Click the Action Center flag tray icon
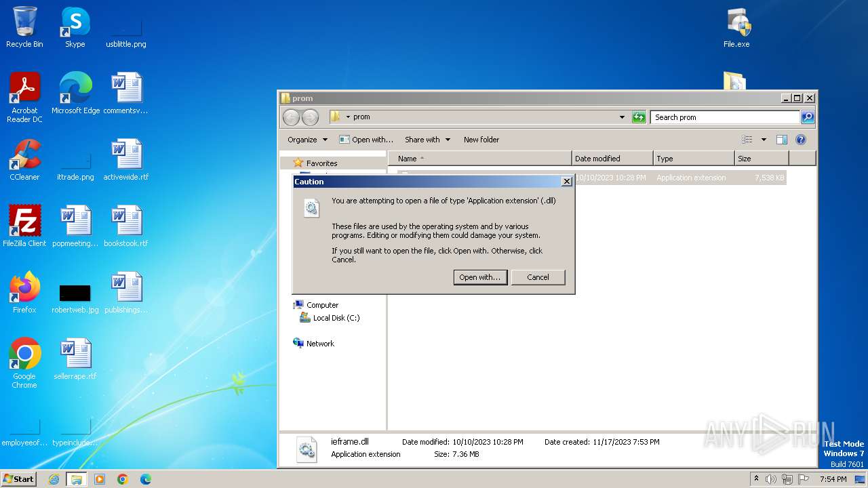The image size is (868, 488). (804, 479)
